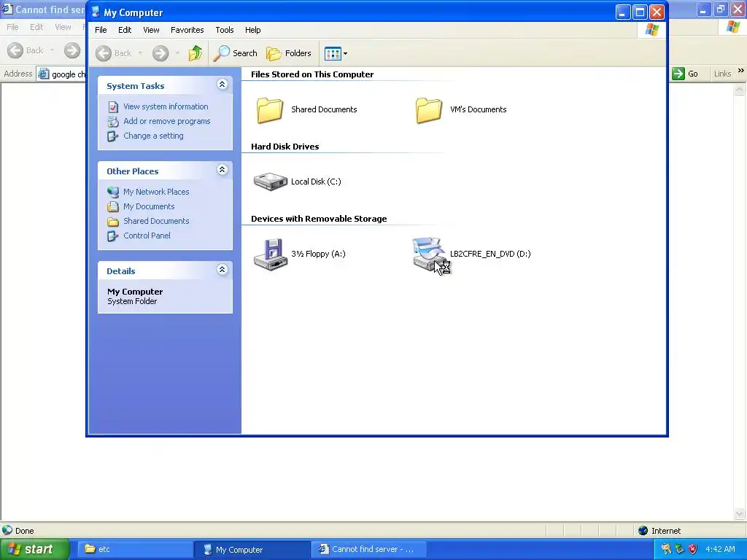Screen dimensions: 747x560
Task: Toggle the Folders pane button
Action: 289,52
